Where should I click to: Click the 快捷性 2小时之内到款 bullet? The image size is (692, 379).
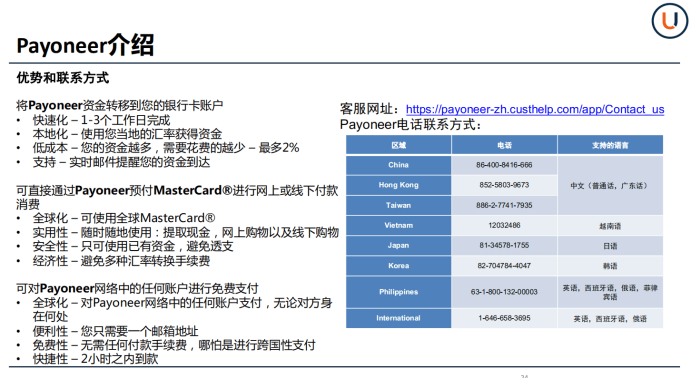pos(95,359)
